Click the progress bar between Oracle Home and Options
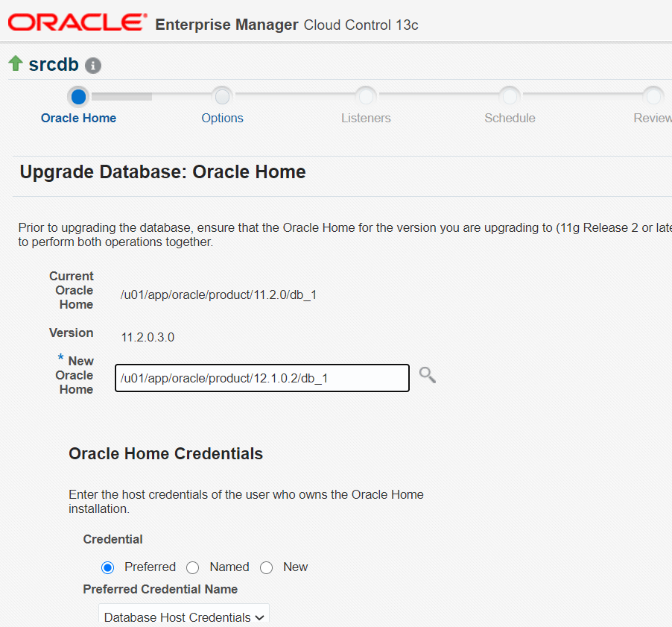The image size is (672, 627). (x=149, y=96)
